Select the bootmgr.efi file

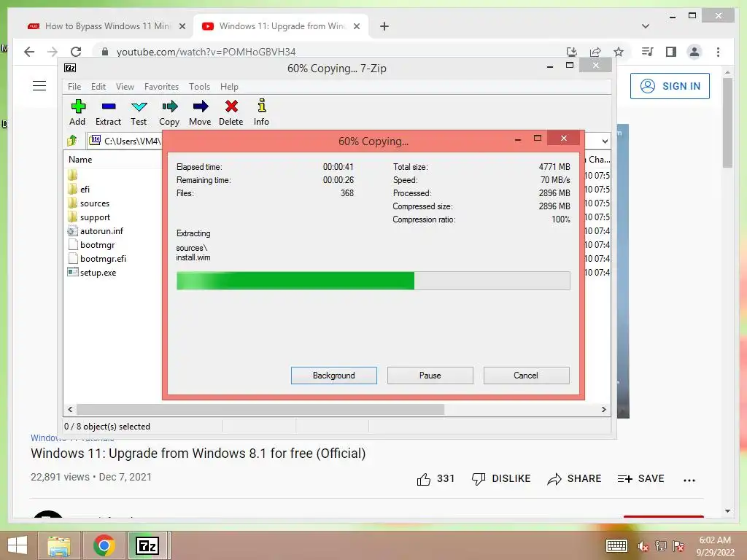click(97, 259)
